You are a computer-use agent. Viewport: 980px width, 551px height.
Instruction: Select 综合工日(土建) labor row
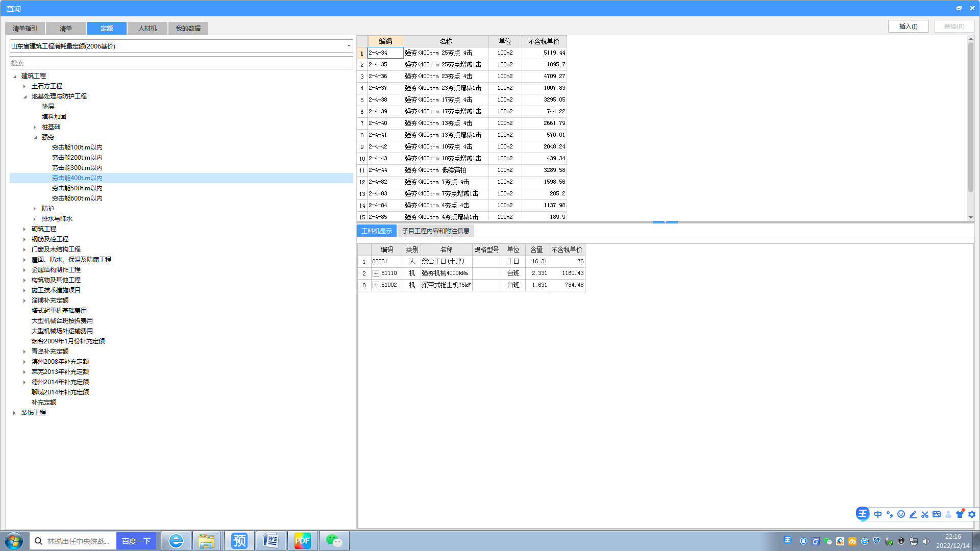coord(471,262)
